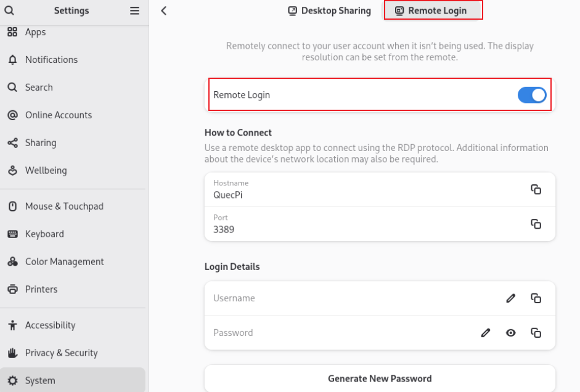Go back using the back arrow
Viewport: 580px width, 392px height.
click(164, 10)
